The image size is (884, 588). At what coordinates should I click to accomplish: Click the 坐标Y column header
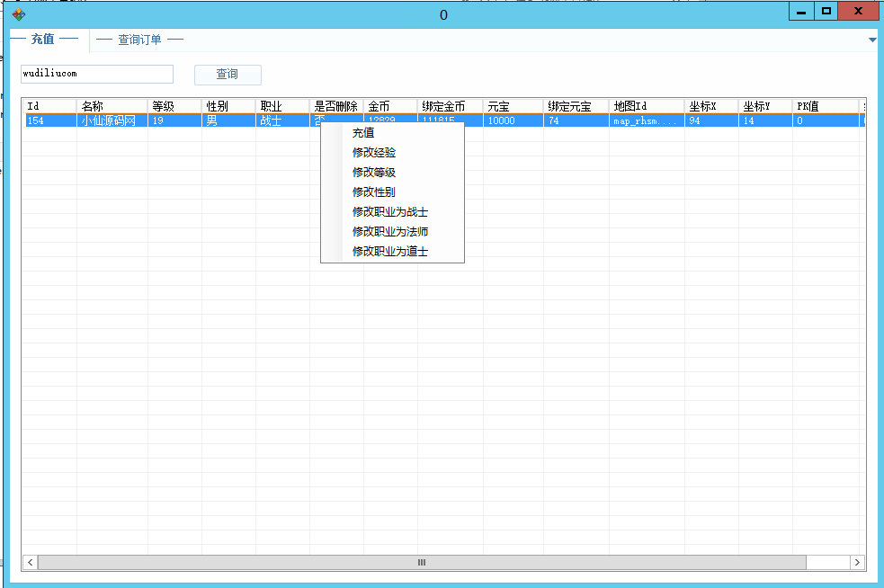point(766,106)
